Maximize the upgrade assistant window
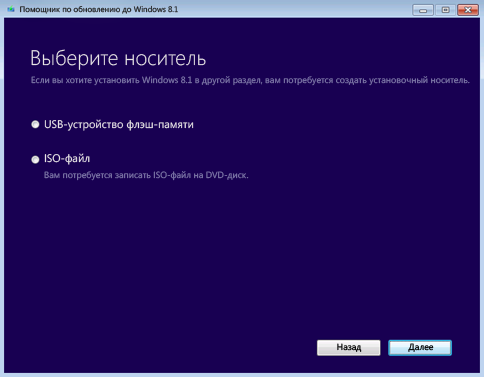The image size is (484, 377). pyautogui.click(x=445, y=10)
